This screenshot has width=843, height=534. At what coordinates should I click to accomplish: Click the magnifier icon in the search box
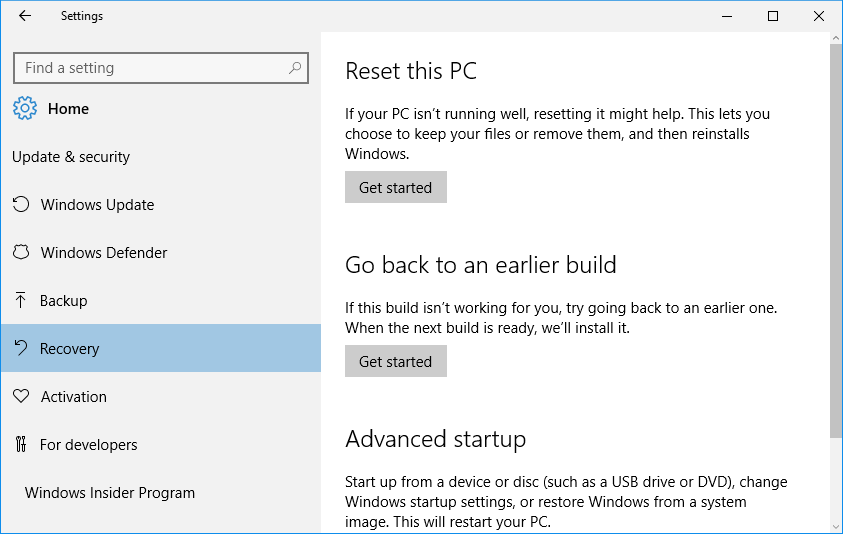(294, 68)
